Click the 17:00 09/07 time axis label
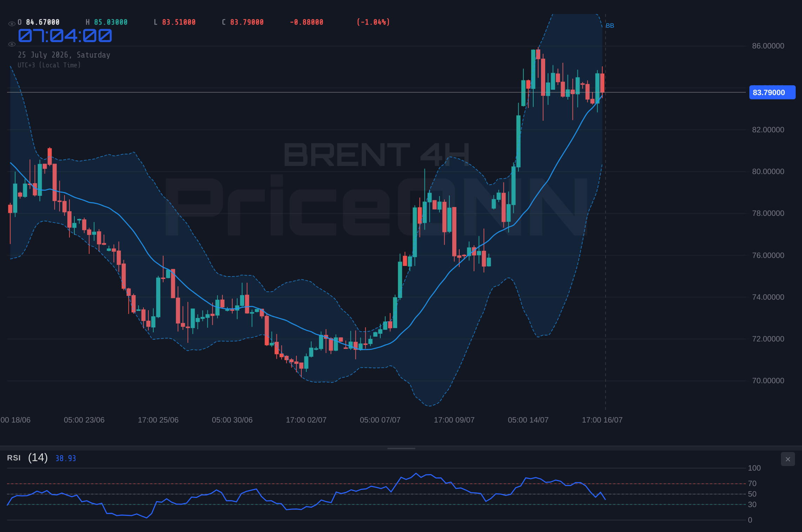Image resolution: width=802 pixels, height=532 pixels. pos(454,420)
